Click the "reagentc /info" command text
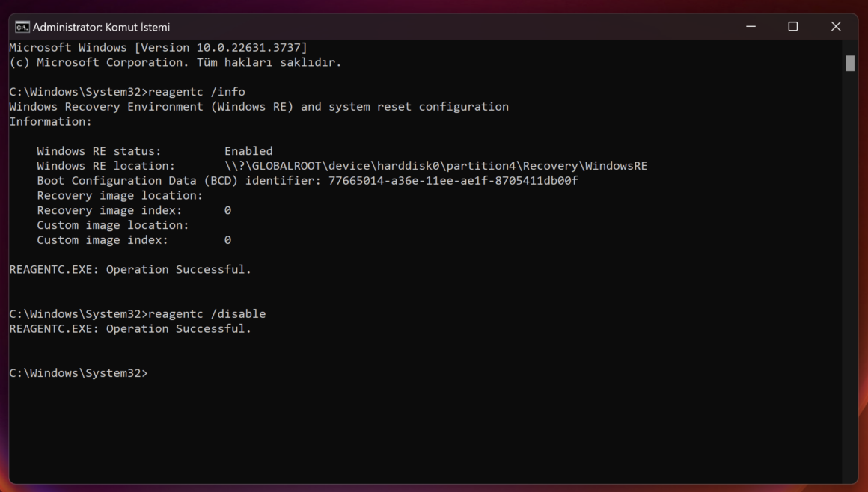Image resolution: width=868 pixels, height=492 pixels. coord(197,92)
